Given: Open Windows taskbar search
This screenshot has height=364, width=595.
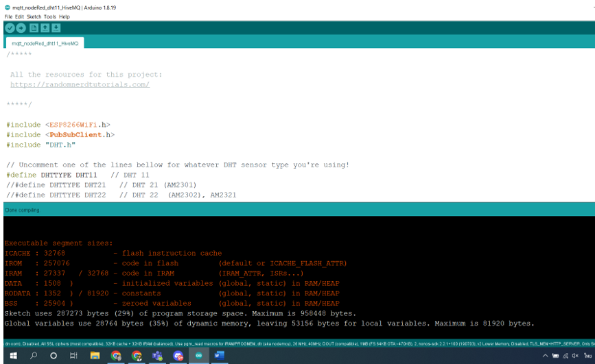Looking at the screenshot, I should [x=34, y=356].
